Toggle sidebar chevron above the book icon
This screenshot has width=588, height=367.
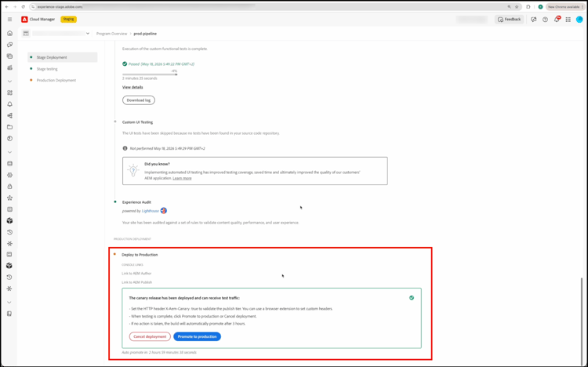(9, 302)
